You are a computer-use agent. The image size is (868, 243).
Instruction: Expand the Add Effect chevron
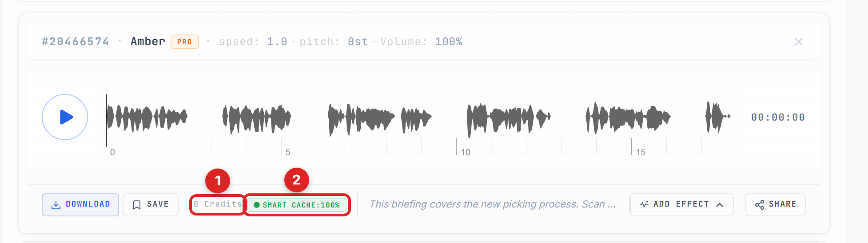720,205
